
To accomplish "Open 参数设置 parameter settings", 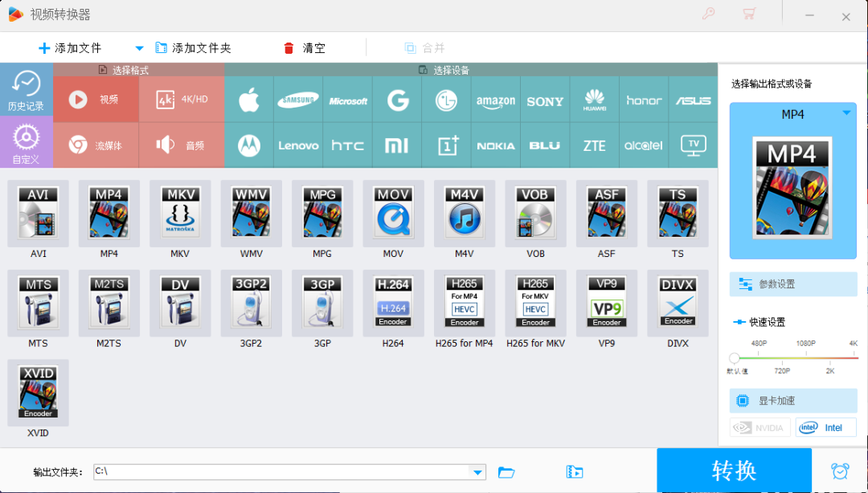I will [x=793, y=284].
